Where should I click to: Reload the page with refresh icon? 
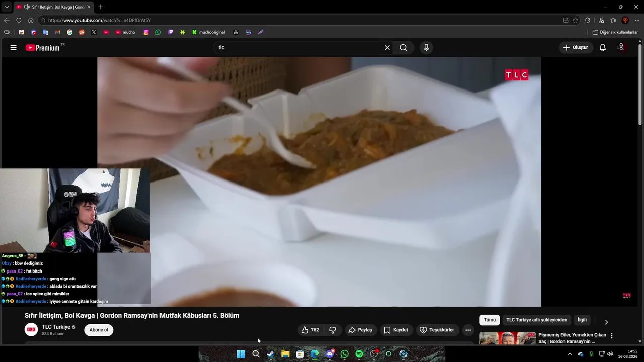(19, 20)
